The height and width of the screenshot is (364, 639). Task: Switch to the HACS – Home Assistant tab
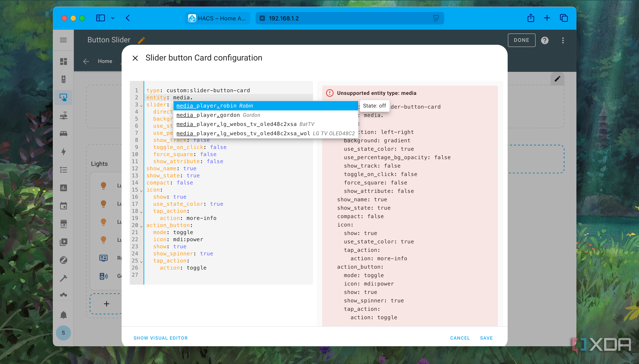(217, 18)
